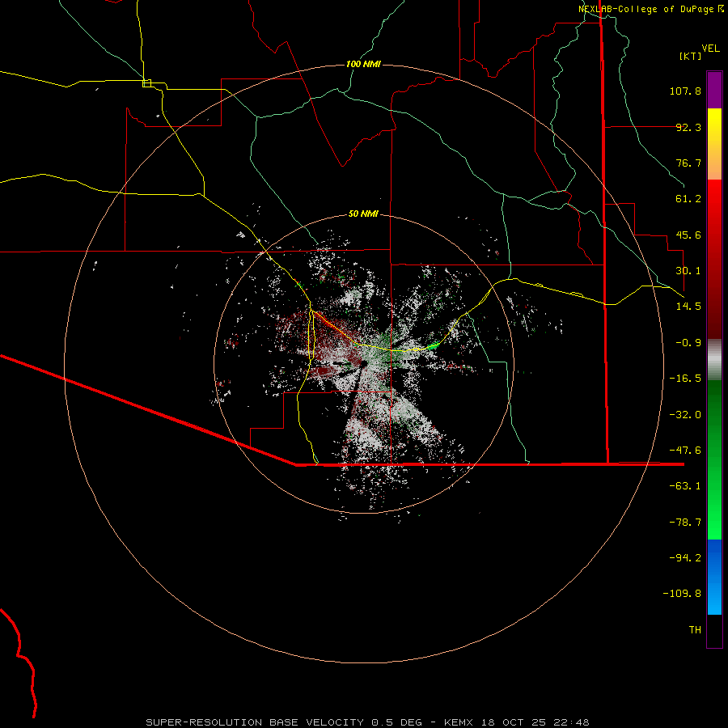Click the TH legend label
728x728 pixels.
[x=695, y=630]
